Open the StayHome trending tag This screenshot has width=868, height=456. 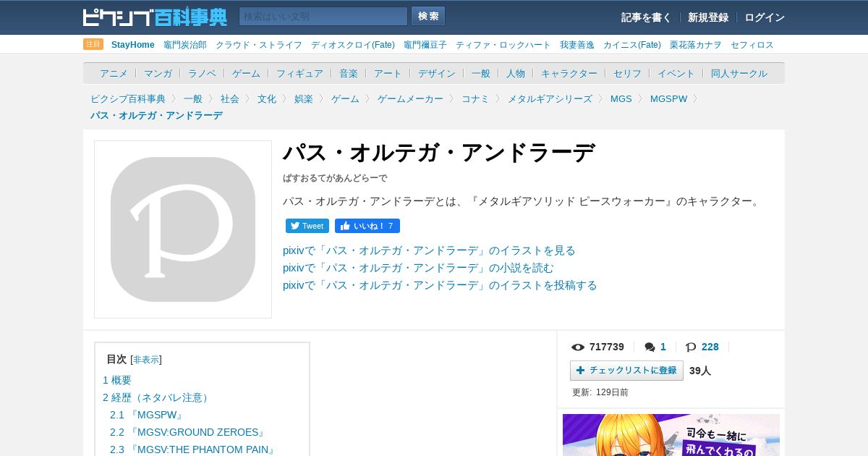pos(133,45)
